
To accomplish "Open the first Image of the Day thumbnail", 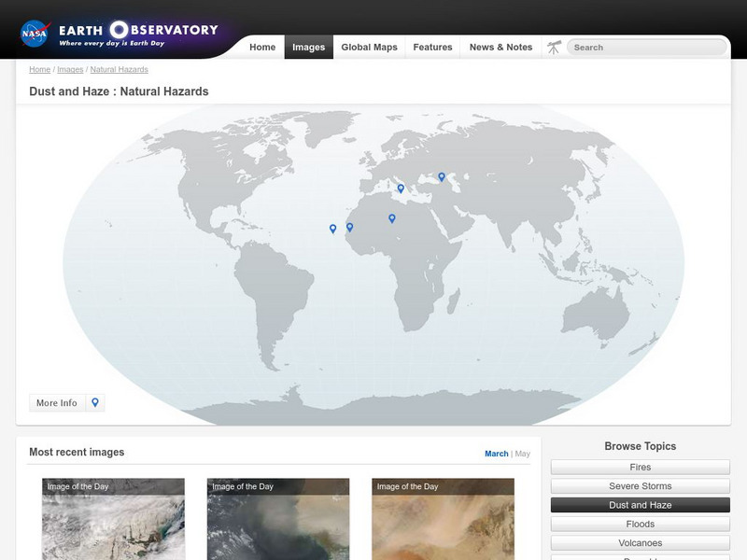I will point(113,520).
